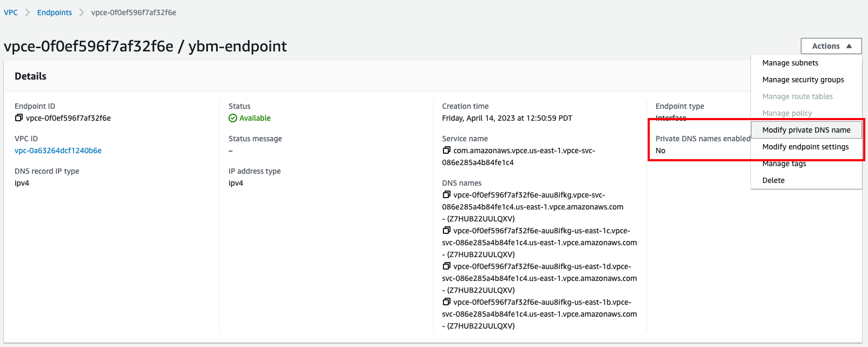
Task: Choose Modify private DNS name
Action: click(x=806, y=130)
